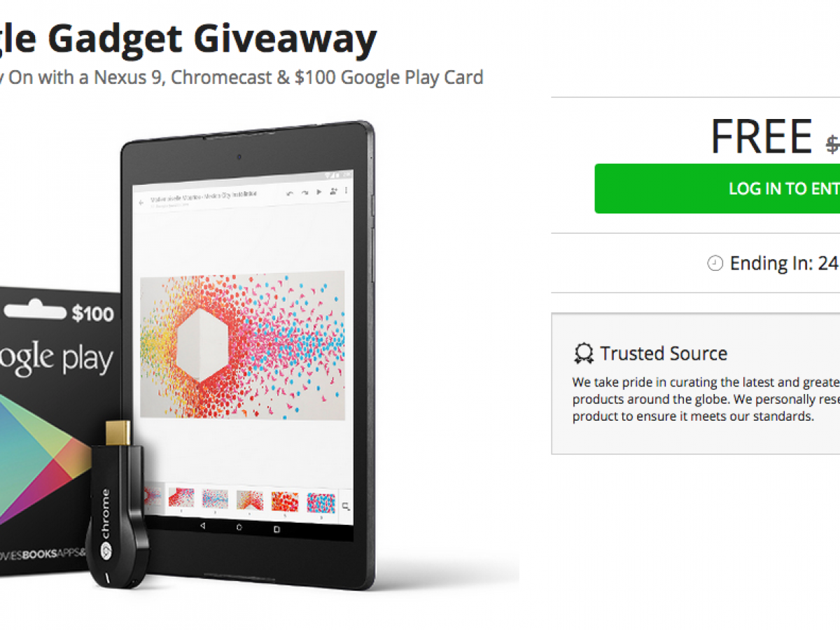Viewport: 840px width, 630px height.
Task: Click the Google Gadget Giveaway heading
Action: [188, 38]
